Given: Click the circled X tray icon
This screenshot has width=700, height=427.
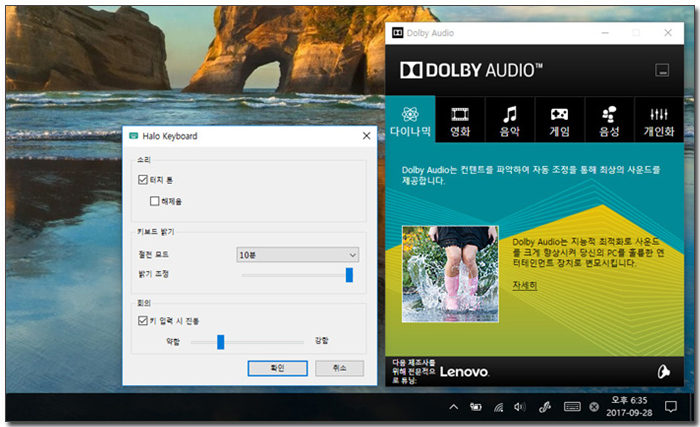Looking at the screenshot, I should click(594, 407).
